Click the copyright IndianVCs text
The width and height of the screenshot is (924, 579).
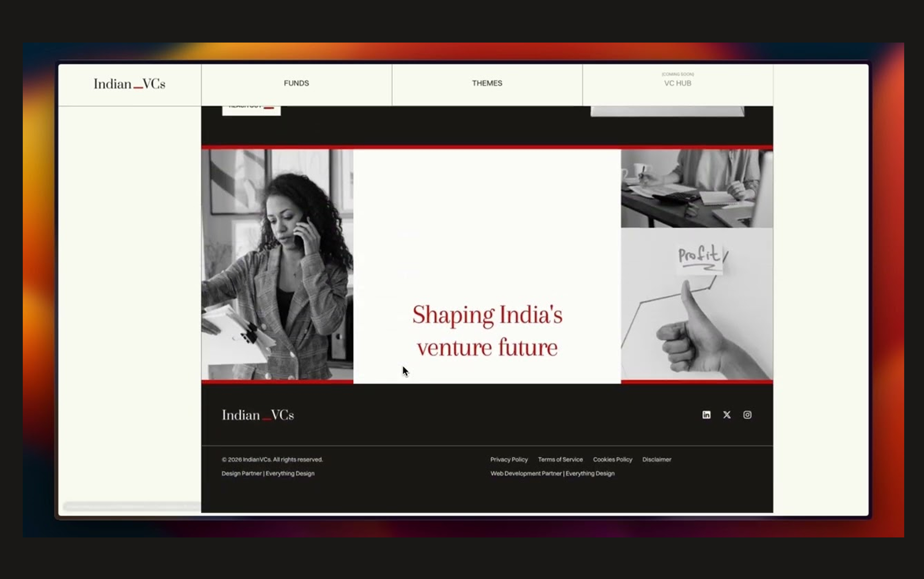[272, 459]
